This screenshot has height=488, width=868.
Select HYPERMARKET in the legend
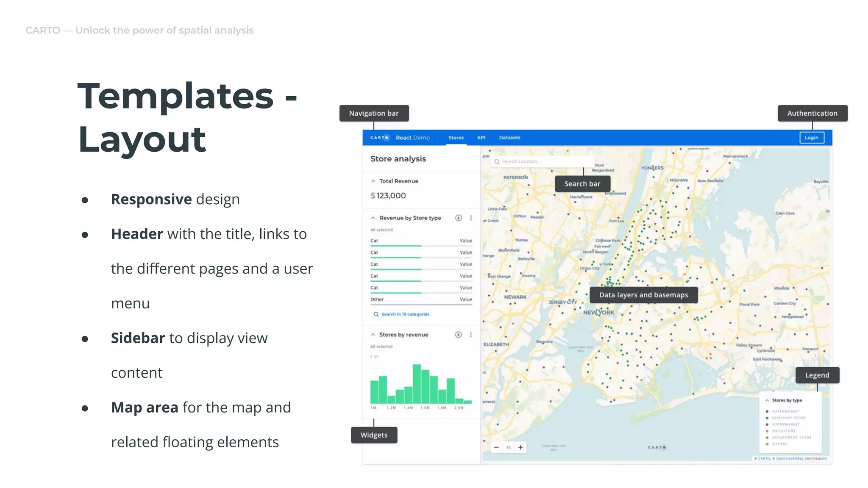point(786,424)
